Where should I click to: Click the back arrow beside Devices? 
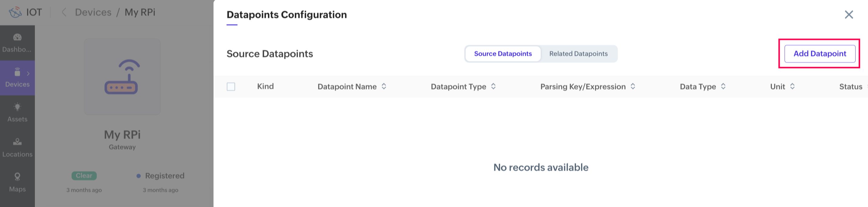point(64,12)
